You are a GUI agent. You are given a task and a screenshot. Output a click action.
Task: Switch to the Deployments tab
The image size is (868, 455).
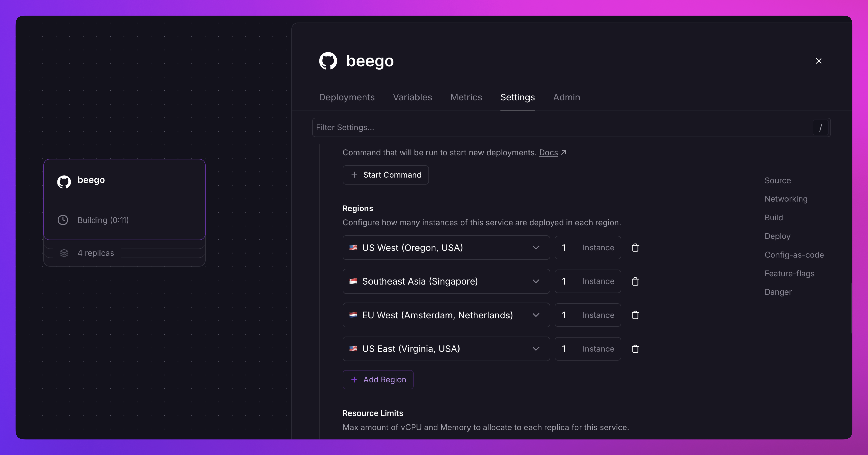[347, 97]
